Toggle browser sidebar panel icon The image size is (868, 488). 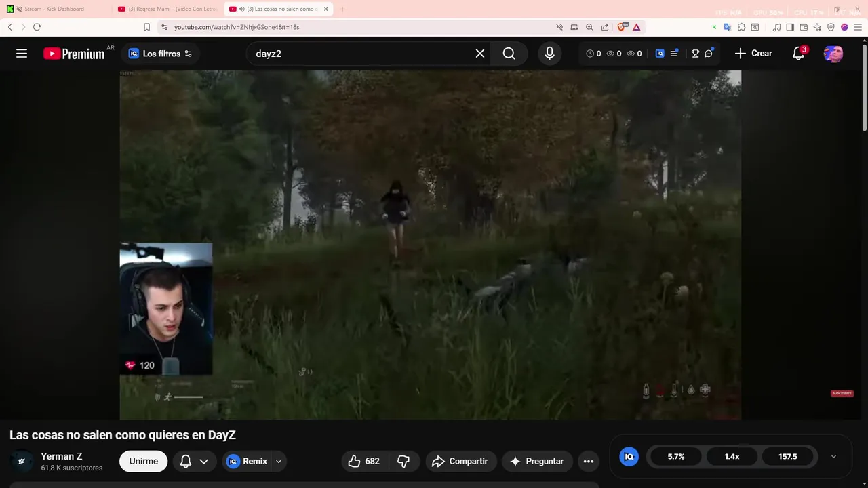tap(790, 27)
